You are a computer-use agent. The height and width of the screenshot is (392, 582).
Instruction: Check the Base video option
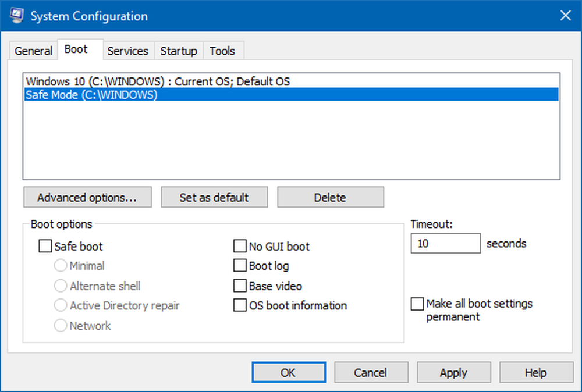[240, 286]
